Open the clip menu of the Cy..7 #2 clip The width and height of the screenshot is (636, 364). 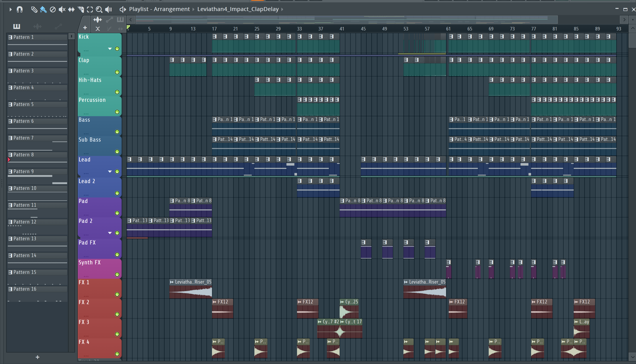pyautogui.click(x=320, y=322)
